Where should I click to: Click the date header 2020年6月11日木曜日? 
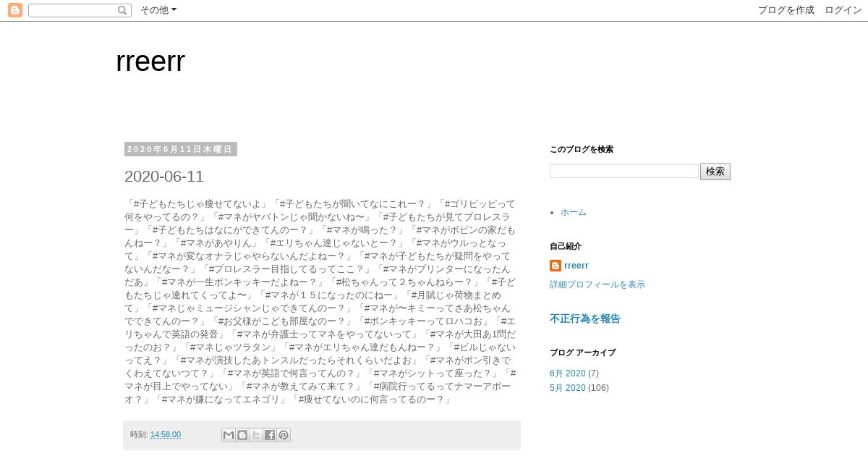coord(181,149)
